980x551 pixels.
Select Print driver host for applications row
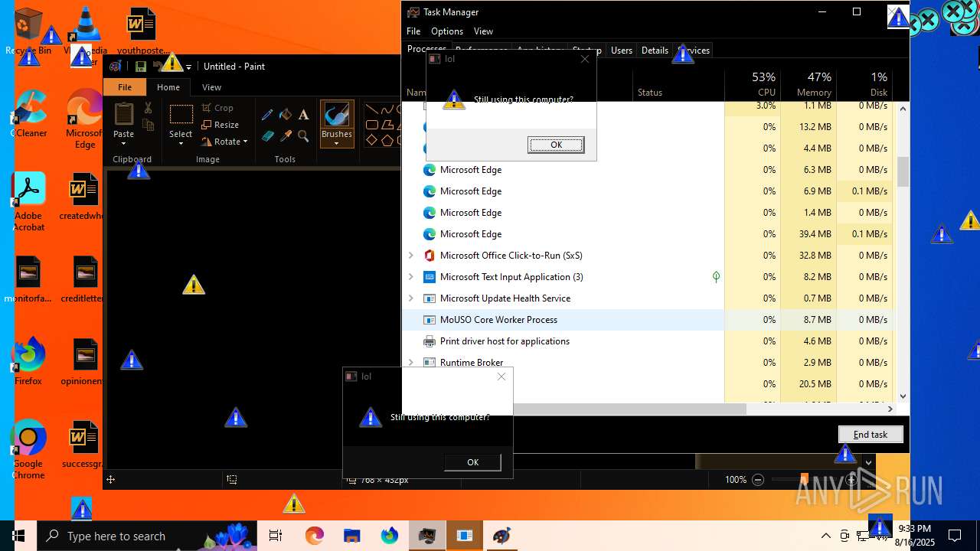[563, 341]
